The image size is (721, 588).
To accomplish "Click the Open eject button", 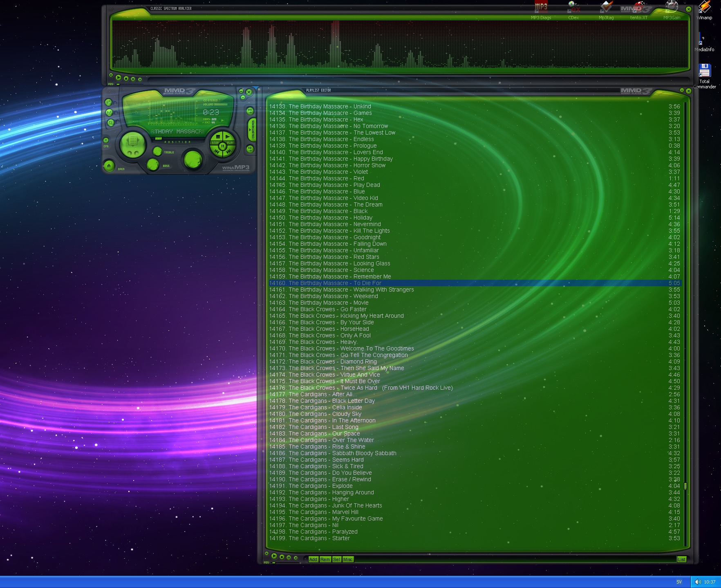I will coord(109,166).
